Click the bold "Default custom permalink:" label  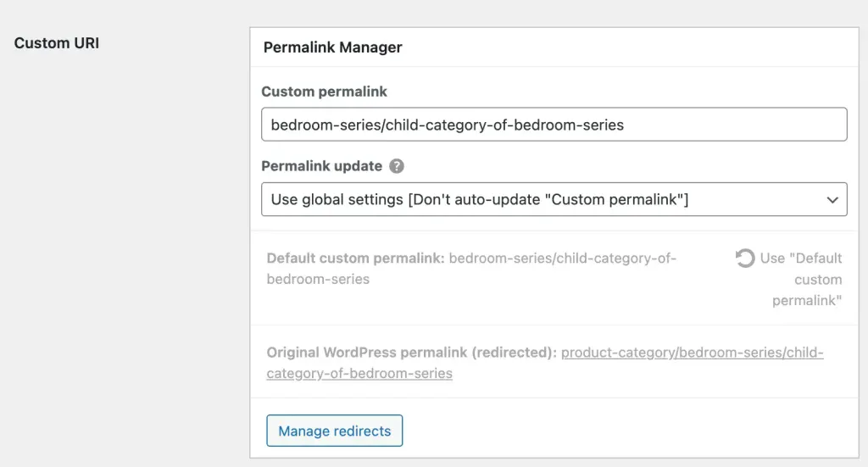tap(355, 259)
